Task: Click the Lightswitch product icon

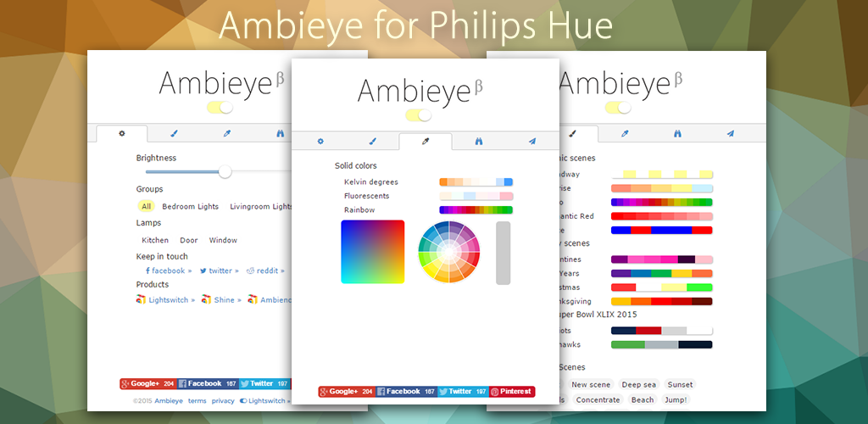Action: 142,299
